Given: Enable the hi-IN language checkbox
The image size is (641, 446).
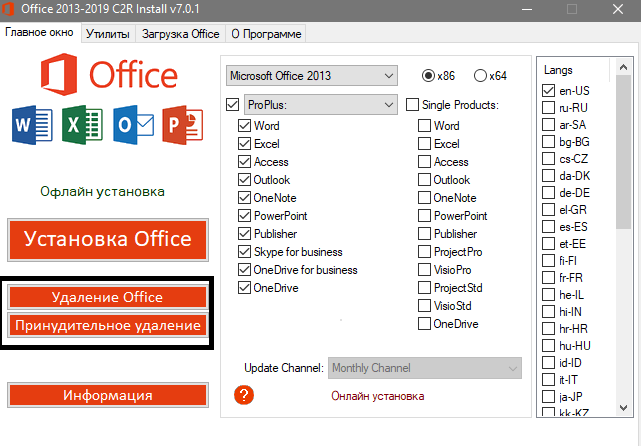Looking at the screenshot, I should point(548,312).
